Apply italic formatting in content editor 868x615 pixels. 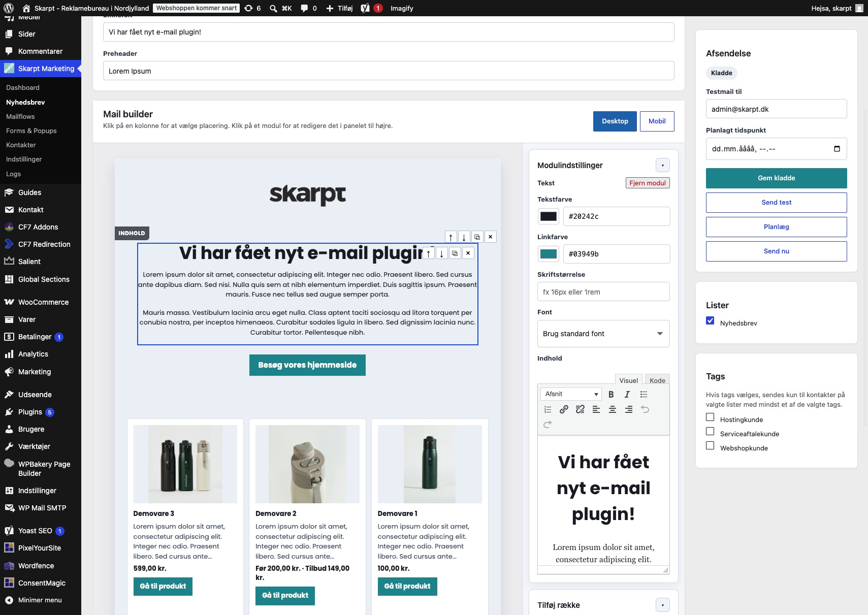627,394
